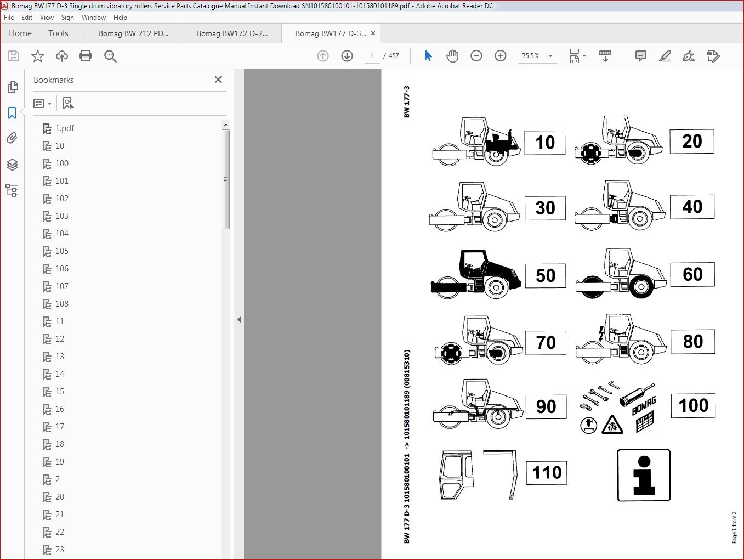Switch to Bomag BW 212 PD document tab
The image size is (744, 560).
[133, 33]
